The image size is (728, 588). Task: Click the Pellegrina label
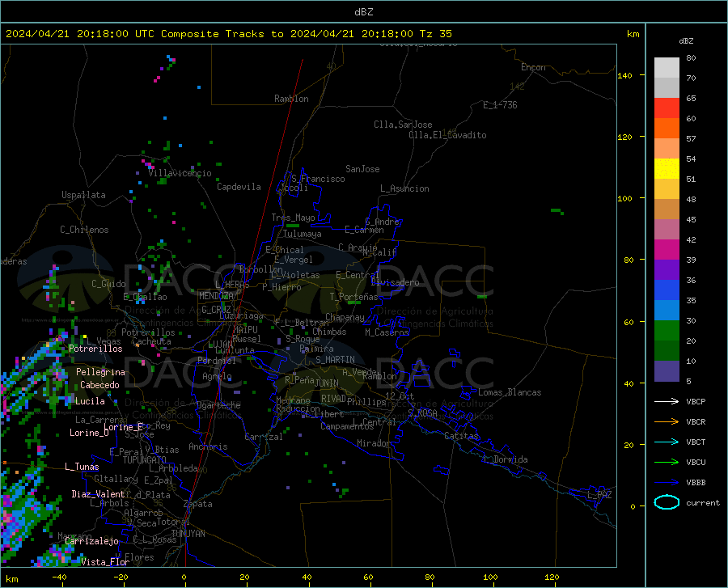(x=100, y=372)
